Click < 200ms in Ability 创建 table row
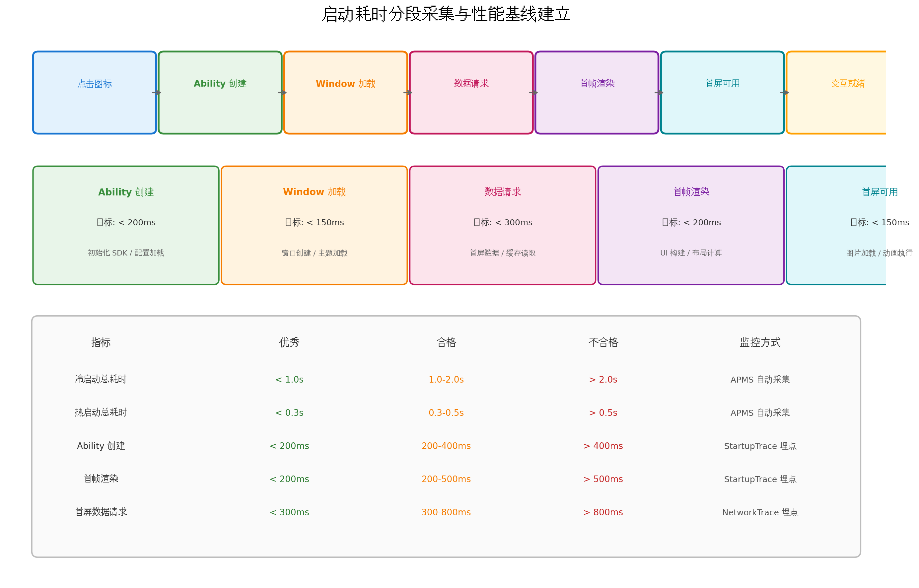This screenshot has height=588, width=919. coord(289,446)
